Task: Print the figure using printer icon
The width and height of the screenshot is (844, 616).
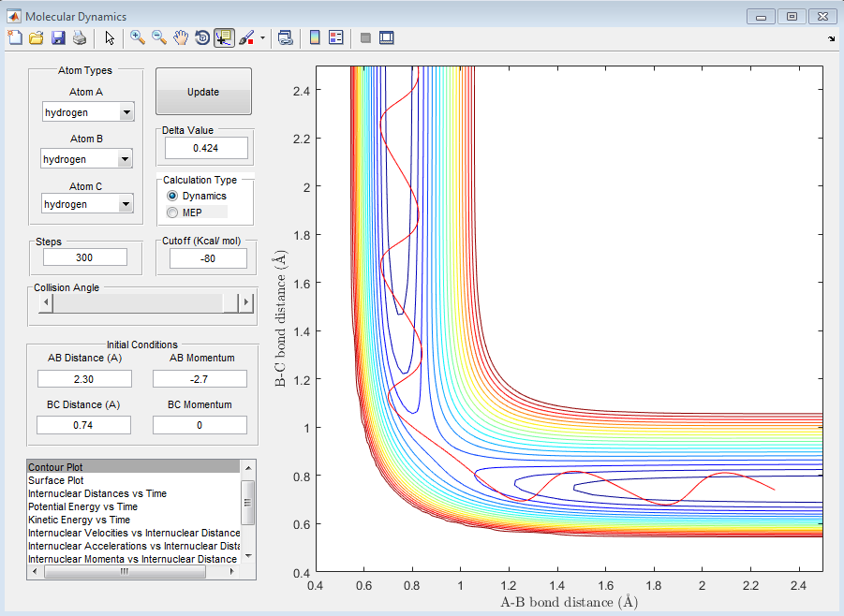Action: click(x=80, y=37)
